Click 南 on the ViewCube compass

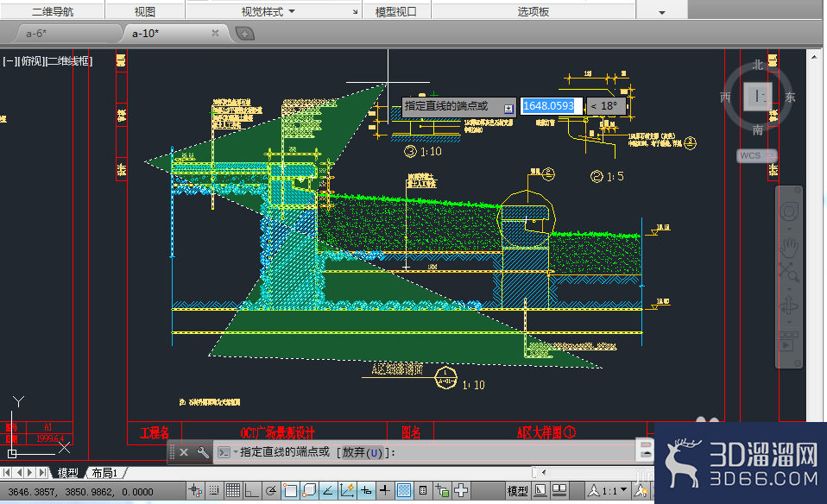pyautogui.click(x=757, y=129)
